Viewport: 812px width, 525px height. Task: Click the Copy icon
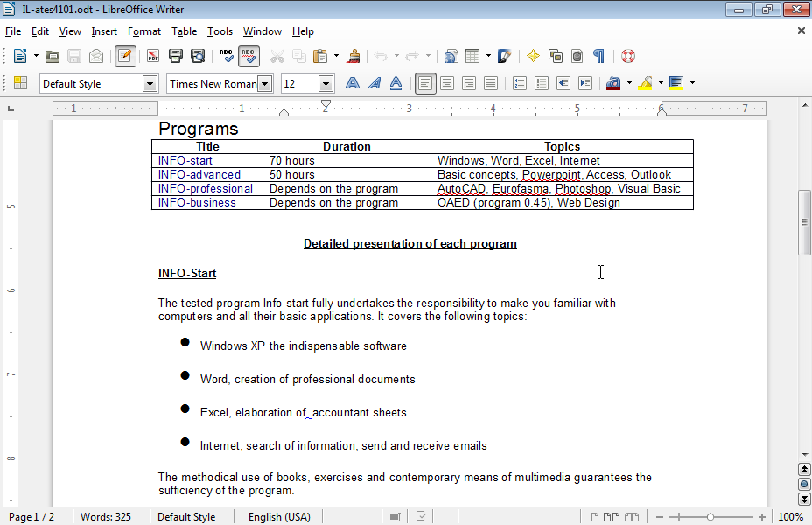pyautogui.click(x=298, y=56)
